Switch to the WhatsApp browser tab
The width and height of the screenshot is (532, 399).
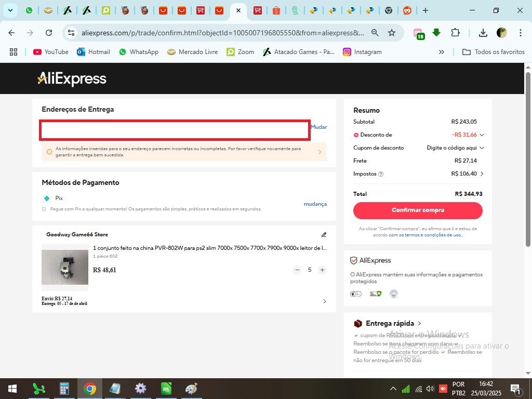pos(29,10)
